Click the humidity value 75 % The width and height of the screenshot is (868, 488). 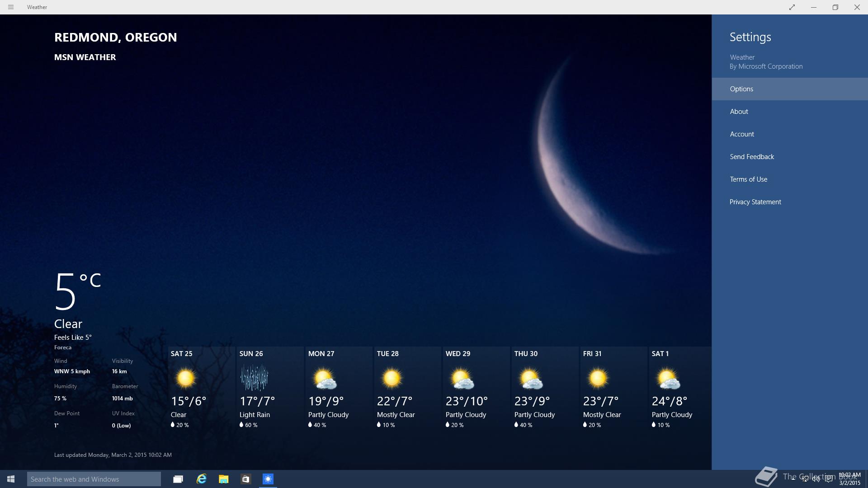pos(60,399)
